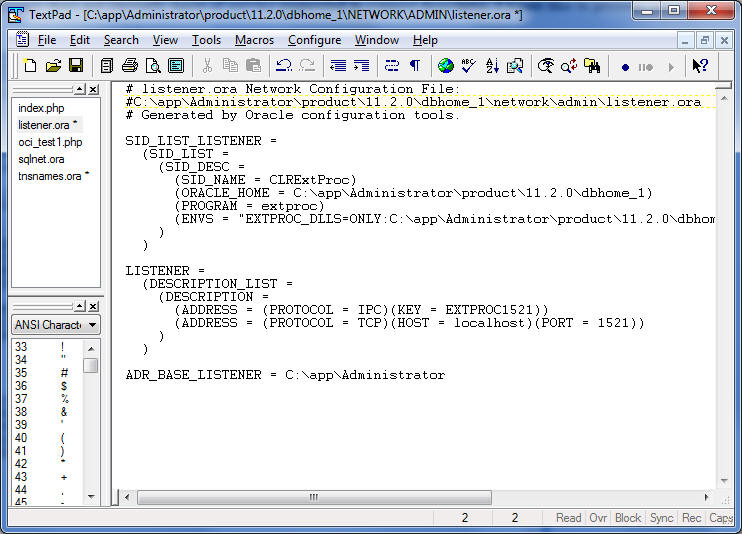
Task: Open Print Preview magnifier page icon
Action: 153,65
